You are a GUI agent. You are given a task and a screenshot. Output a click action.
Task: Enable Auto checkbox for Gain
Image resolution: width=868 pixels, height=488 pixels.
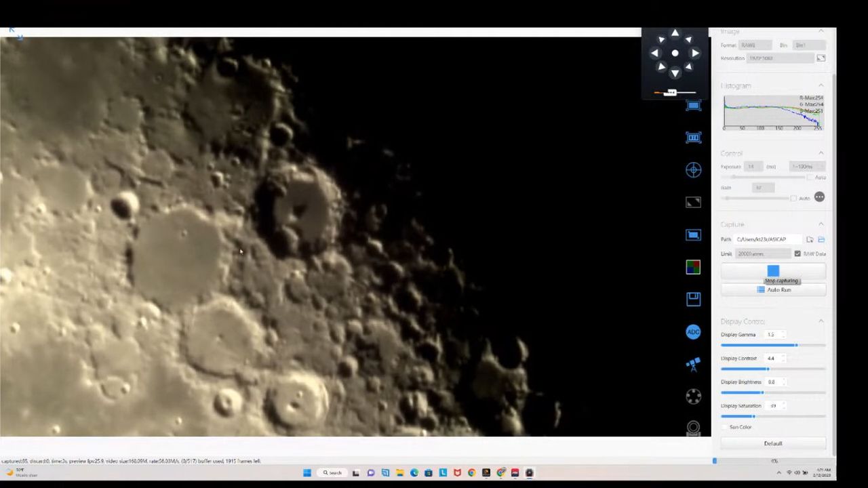(x=794, y=198)
